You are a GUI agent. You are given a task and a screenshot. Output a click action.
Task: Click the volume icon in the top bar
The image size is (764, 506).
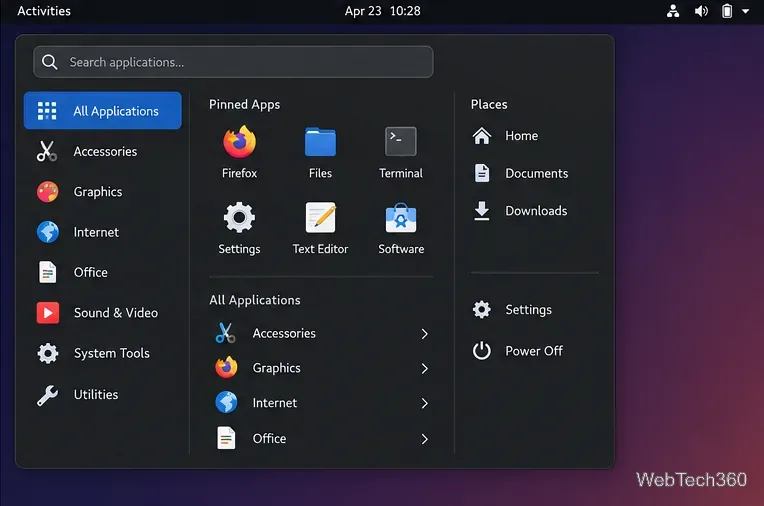tap(701, 11)
